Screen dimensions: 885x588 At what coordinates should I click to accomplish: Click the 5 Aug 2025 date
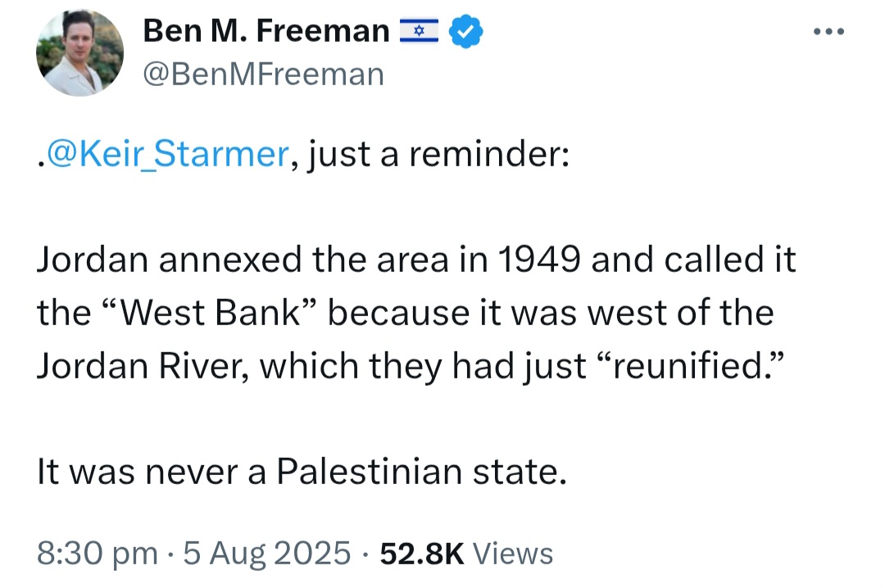(x=267, y=553)
